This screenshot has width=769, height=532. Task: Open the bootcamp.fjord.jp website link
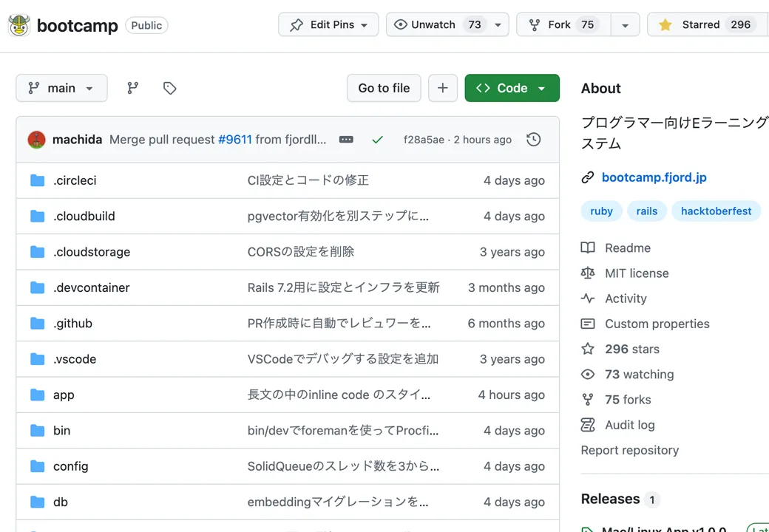(x=654, y=177)
